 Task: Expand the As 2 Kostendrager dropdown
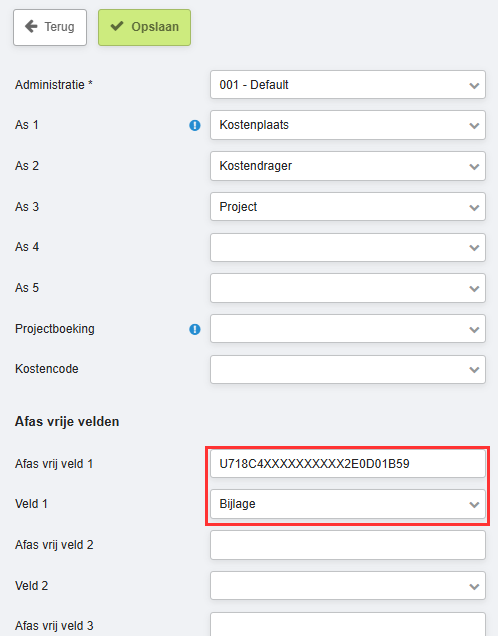click(348, 166)
